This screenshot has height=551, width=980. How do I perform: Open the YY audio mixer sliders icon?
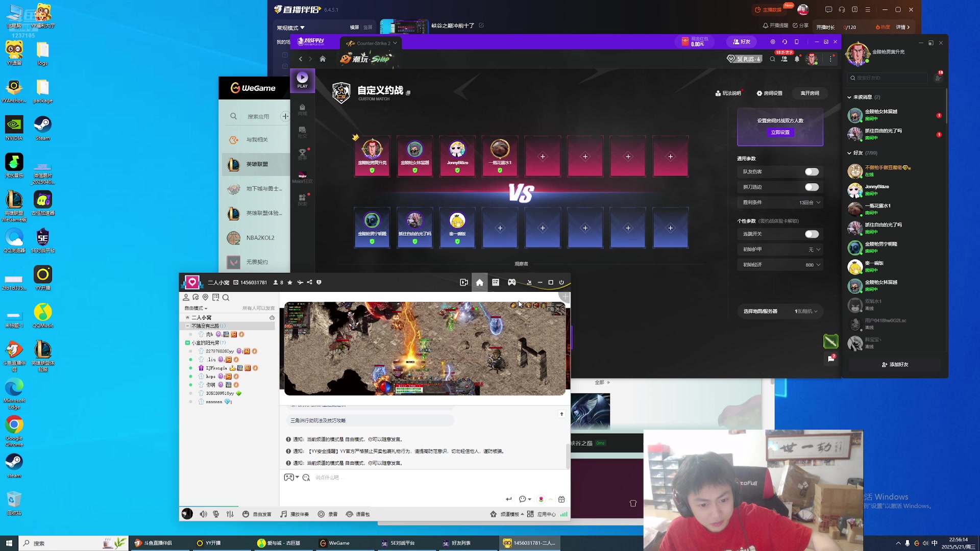click(230, 514)
